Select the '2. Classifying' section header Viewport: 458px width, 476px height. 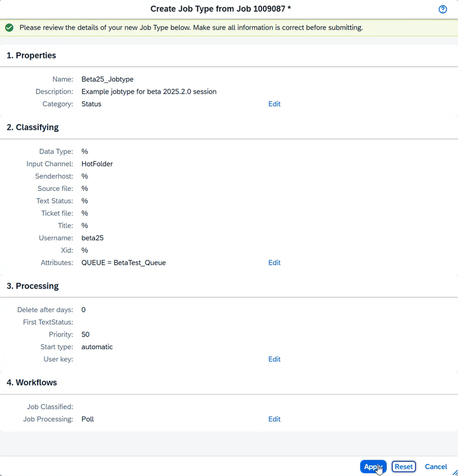33,127
